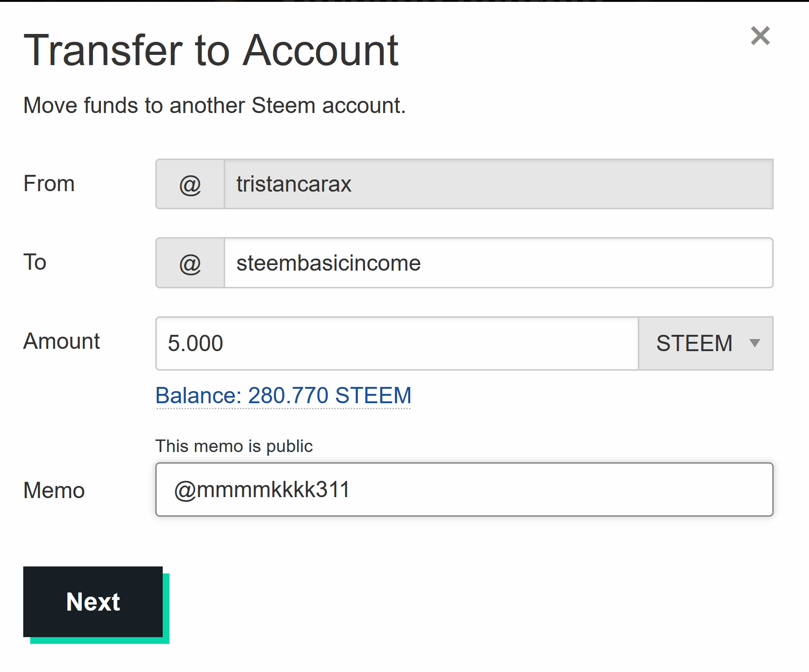Click the Amount field showing 5.000
Viewport: 809px width, 672px height.
click(397, 344)
